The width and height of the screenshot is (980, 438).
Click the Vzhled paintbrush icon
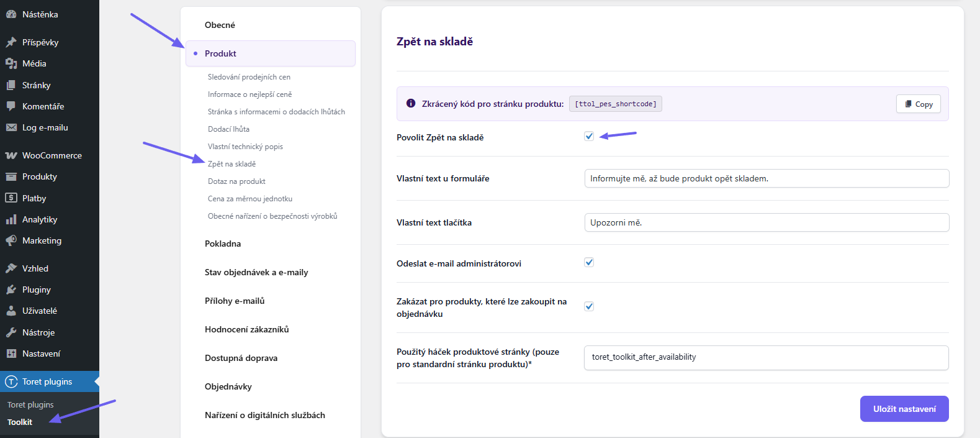coord(11,268)
